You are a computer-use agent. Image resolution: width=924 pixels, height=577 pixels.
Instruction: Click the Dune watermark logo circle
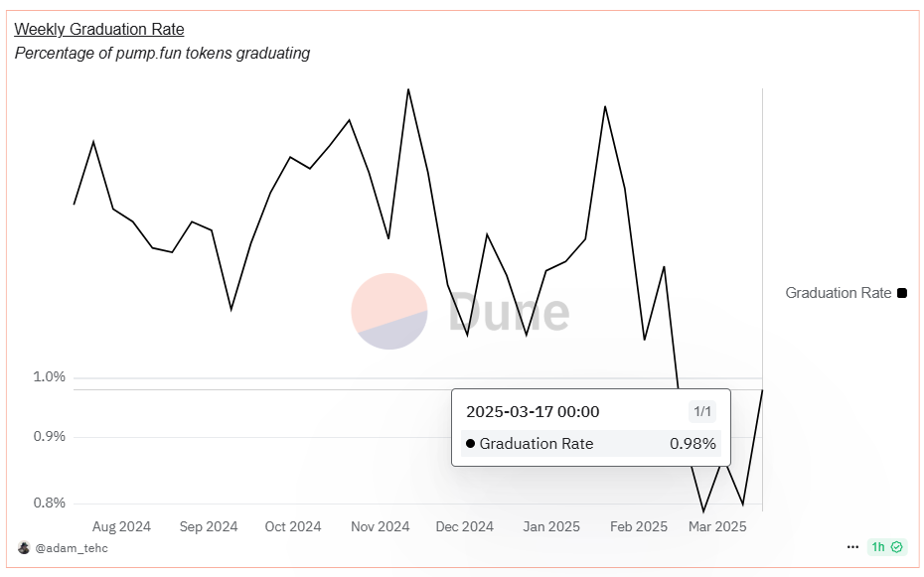(x=388, y=311)
